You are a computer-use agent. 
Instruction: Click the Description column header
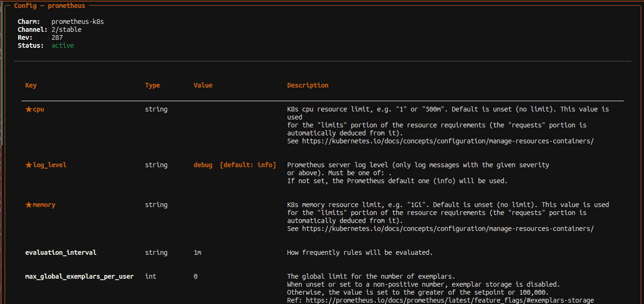pos(307,85)
